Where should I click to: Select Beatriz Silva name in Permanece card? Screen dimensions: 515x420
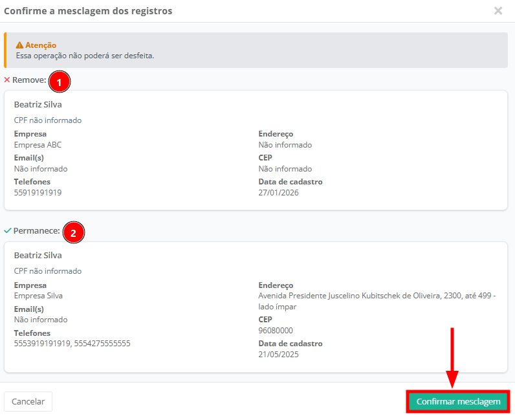click(x=38, y=255)
